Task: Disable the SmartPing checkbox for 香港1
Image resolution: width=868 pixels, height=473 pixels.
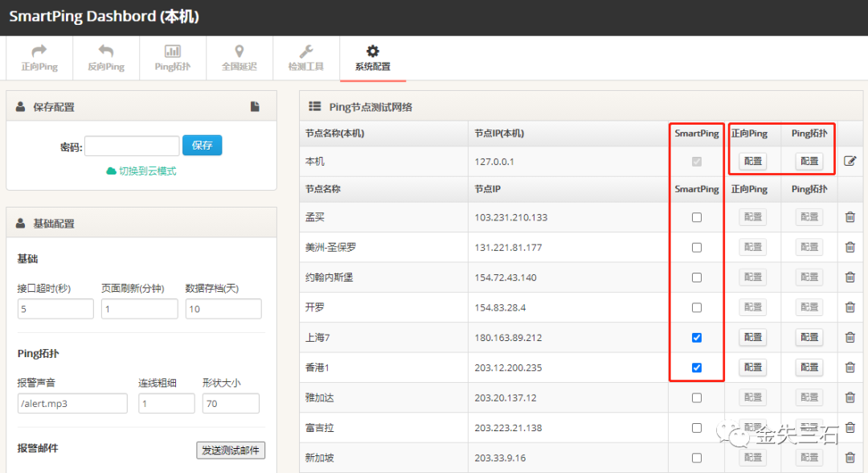Action: [x=695, y=367]
